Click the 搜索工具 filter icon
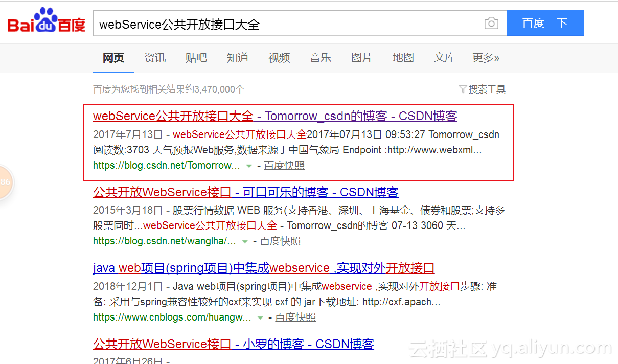 [463, 89]
